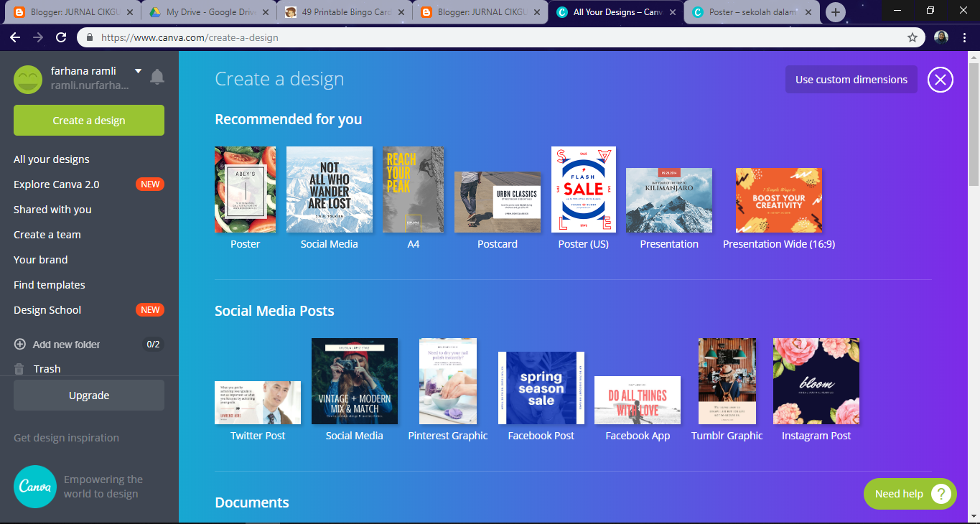Choose the Poster (US) Flash Sale thumbnail

(584, 190)
